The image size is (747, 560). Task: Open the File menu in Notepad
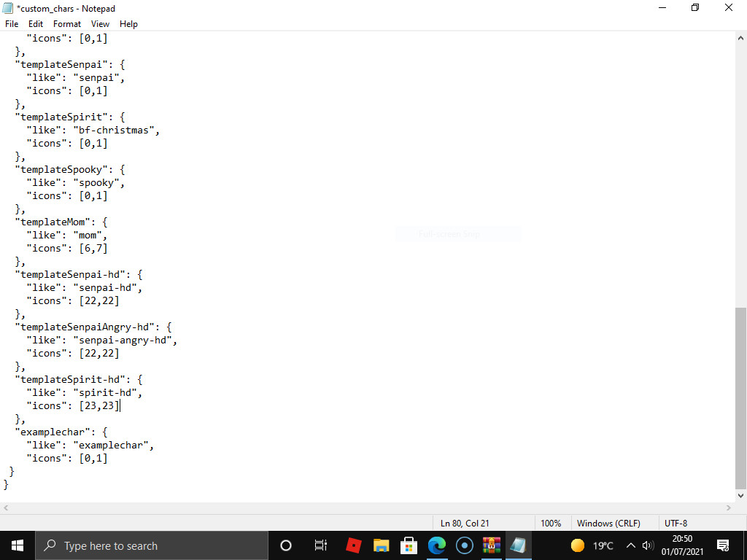pos(12,24)
